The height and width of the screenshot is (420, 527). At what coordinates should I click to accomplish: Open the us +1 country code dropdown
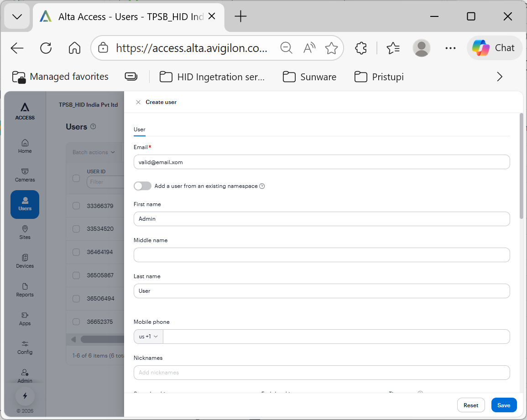coord(148,337)
